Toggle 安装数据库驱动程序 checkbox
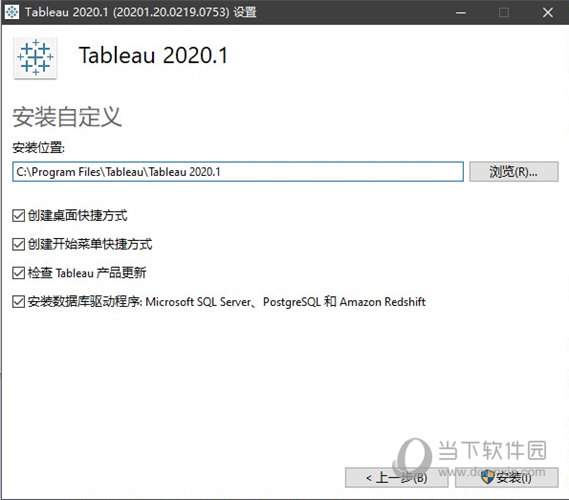The height and width of the screenshot is (500, 569). (19, 302)
